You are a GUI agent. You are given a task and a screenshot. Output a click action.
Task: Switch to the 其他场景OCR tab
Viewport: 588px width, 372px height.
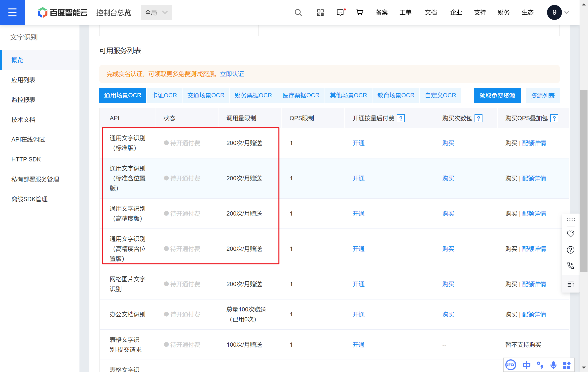pyautogui.click(x=348, y=95)
